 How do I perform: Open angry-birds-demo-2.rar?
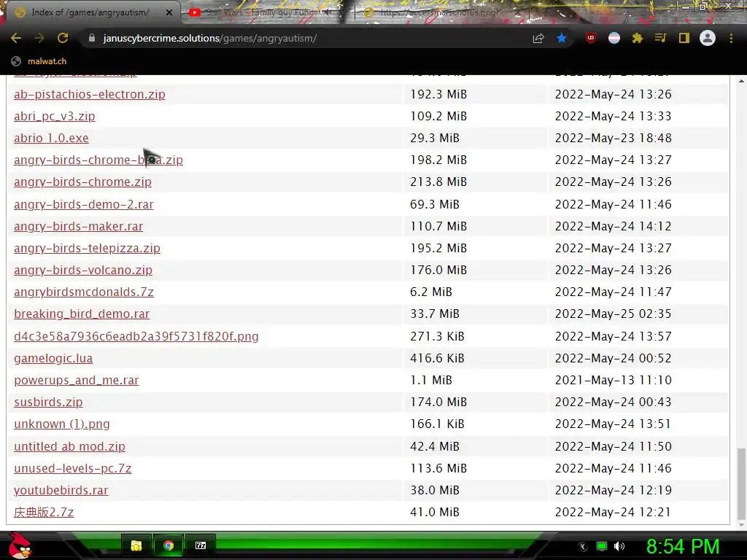pos(83,204)
